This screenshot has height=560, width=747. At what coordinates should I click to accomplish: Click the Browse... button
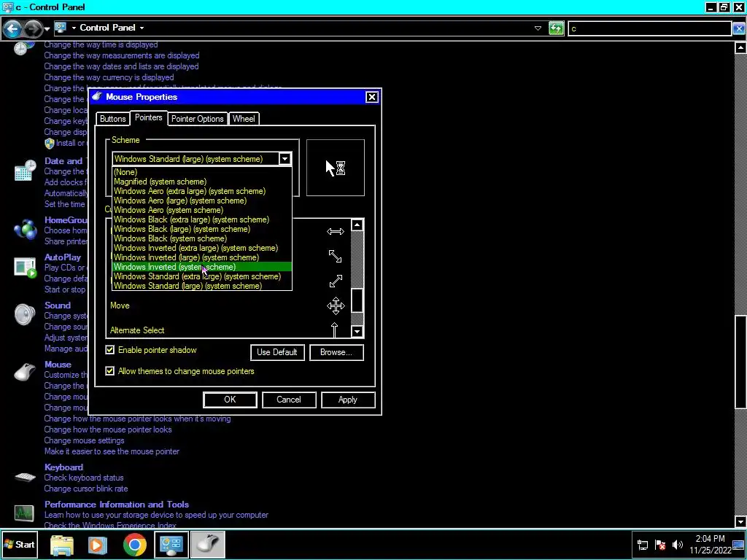point(336,352)
